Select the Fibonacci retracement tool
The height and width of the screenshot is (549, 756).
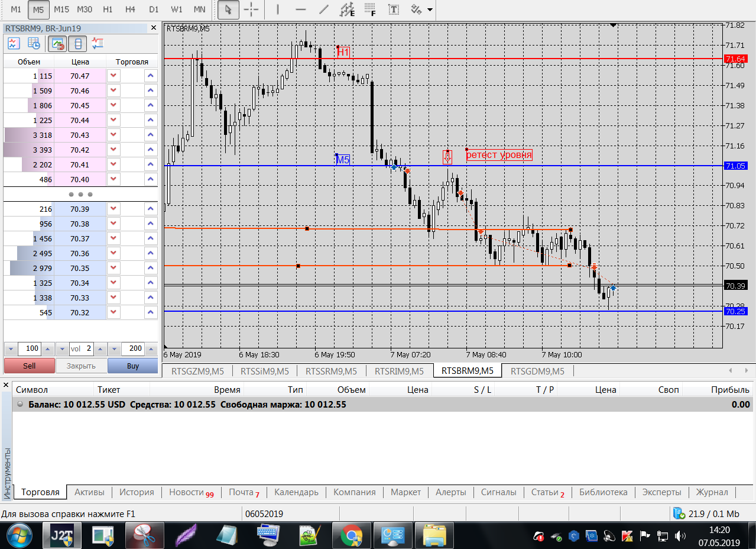click(371, 9)
